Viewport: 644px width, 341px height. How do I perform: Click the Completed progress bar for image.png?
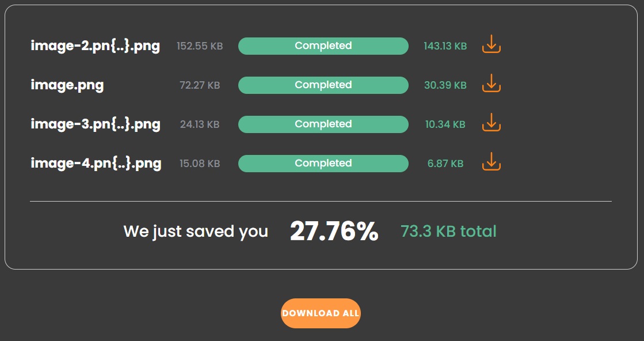323,85
